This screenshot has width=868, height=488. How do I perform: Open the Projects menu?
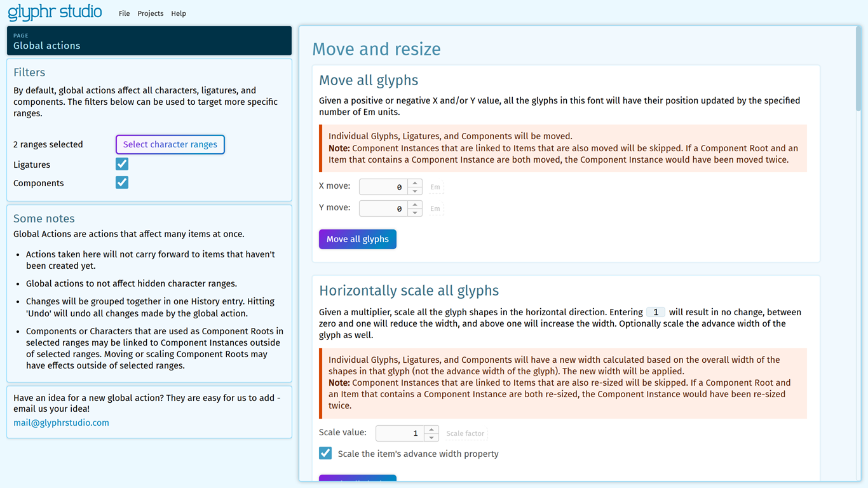(151, 13)
